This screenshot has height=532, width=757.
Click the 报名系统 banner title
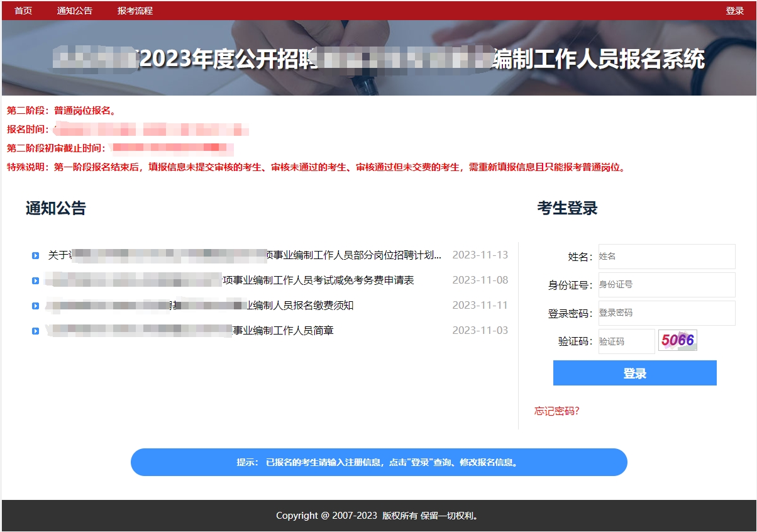378,59
